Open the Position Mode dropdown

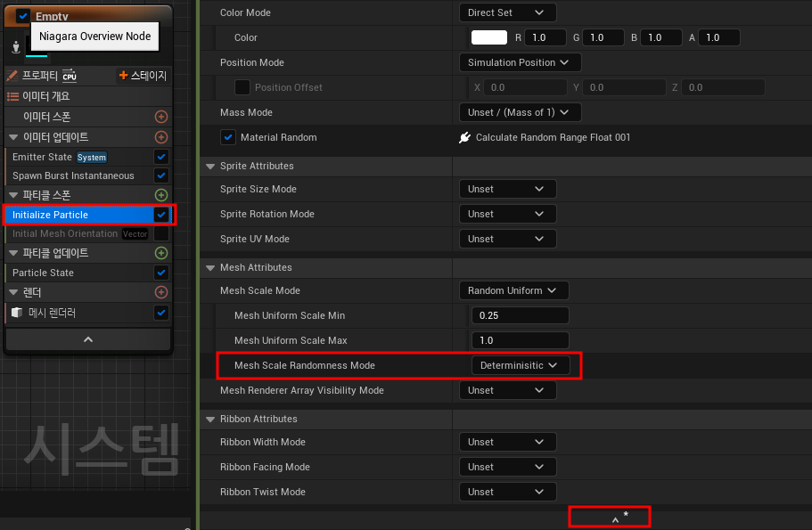pos(520,62)
